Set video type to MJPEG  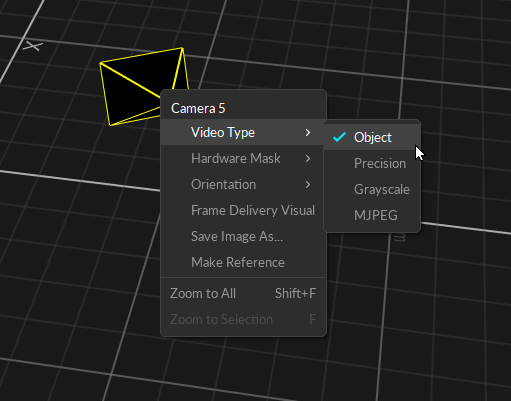click(372, 215)
